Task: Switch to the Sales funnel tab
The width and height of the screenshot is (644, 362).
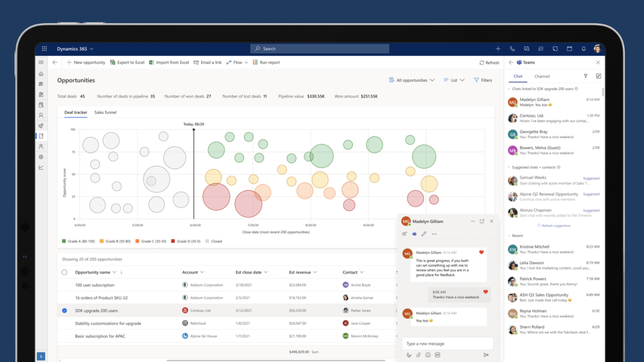Action: 105,112
